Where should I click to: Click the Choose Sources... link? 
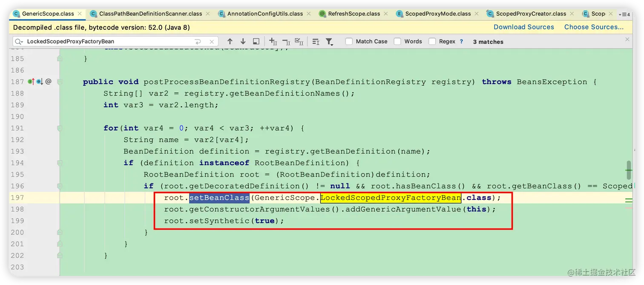594,27
